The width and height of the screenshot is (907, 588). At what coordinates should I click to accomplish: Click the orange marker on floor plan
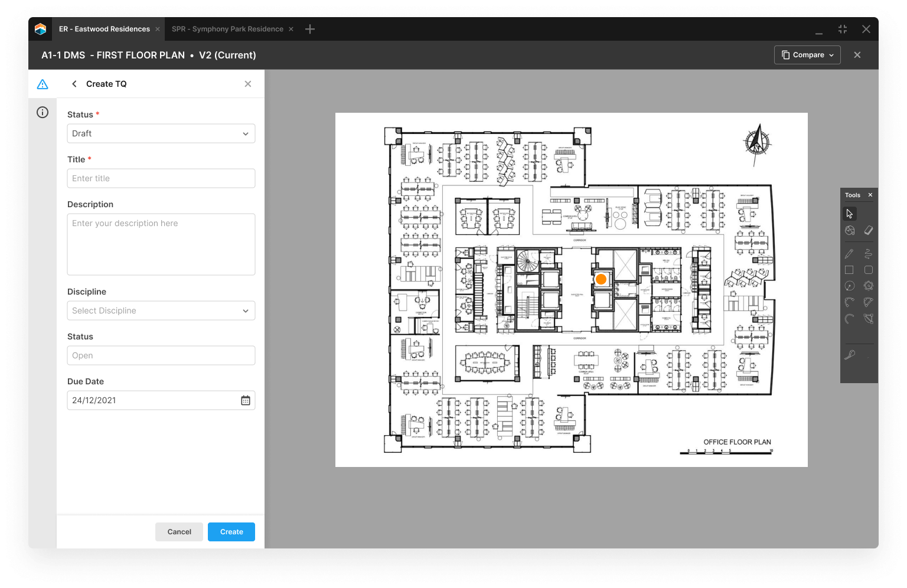[x=601, y=279]
